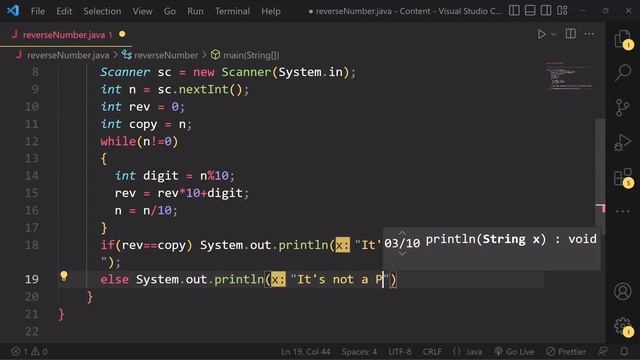Open editor More Actions menu
This screenshot has height=360, width=640.
pos(589,34)
